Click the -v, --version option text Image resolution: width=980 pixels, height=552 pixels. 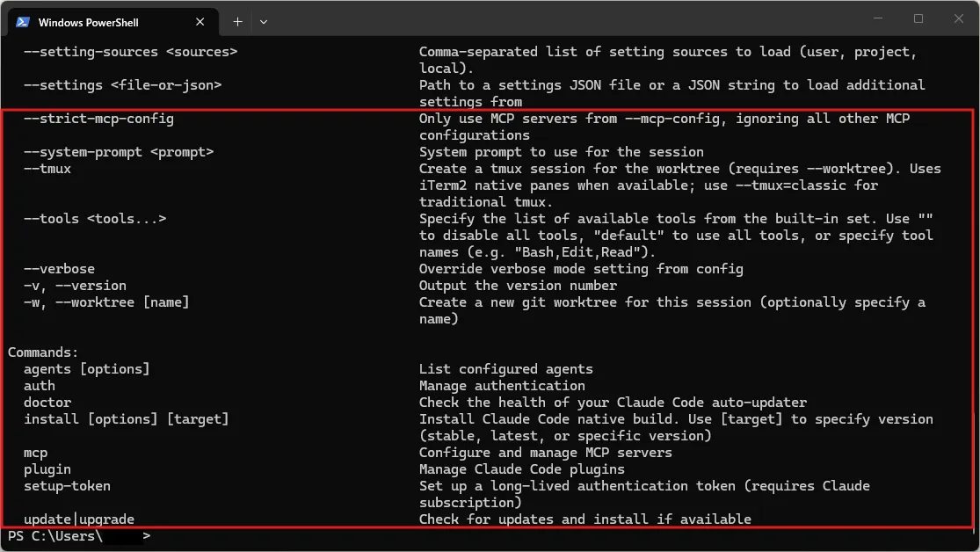75,286
